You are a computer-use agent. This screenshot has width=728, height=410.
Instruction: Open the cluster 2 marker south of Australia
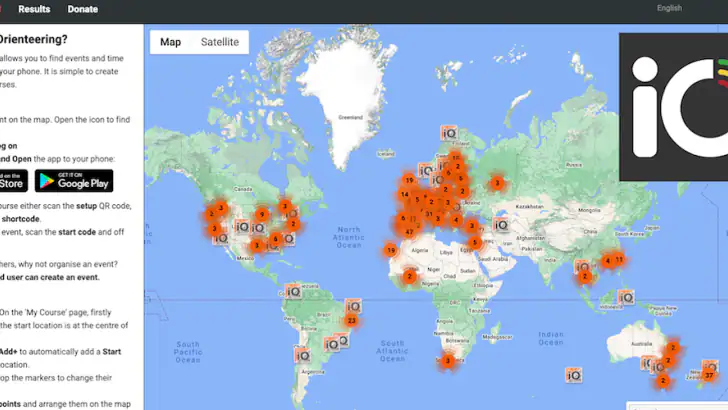coord(663,381)
